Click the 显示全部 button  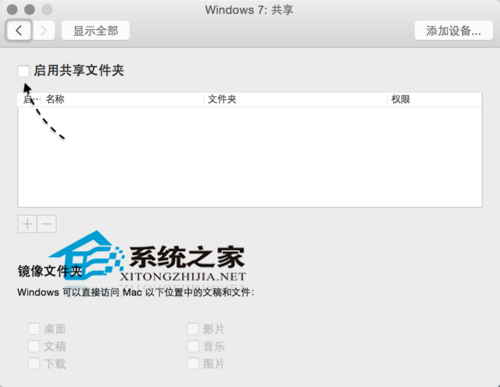click(96, 31)
